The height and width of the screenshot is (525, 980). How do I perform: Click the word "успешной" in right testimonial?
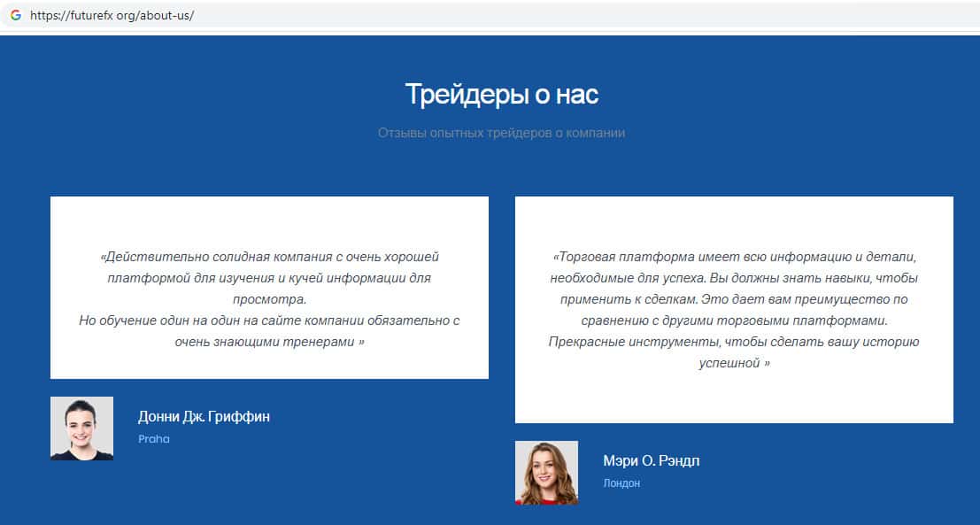tap(729, 363)
